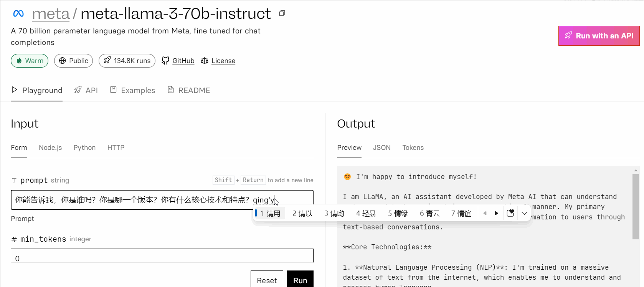Click the globe icon in the Public badge

(63, 61)
